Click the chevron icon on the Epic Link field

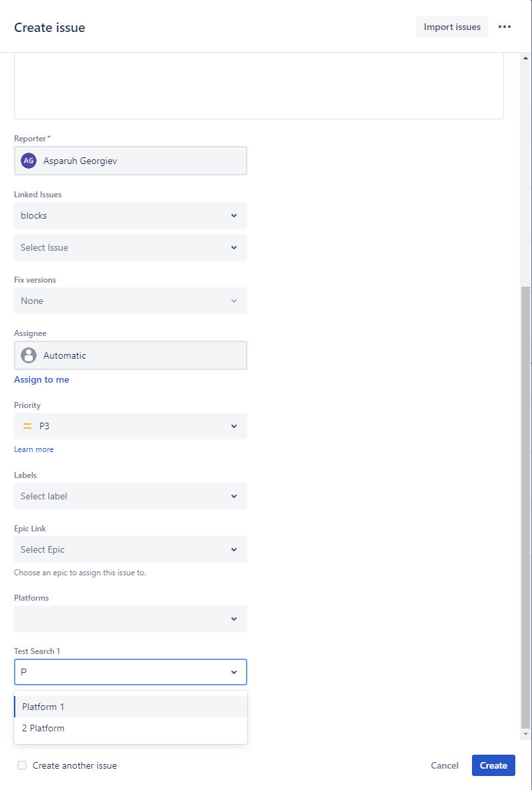pyautogui.click(x=234, y=549)
